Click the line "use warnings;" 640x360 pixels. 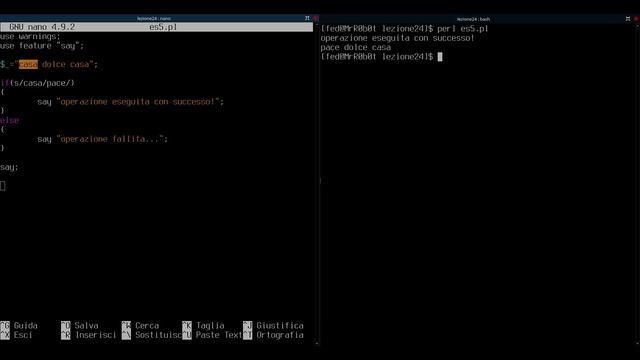coord(30,36)
